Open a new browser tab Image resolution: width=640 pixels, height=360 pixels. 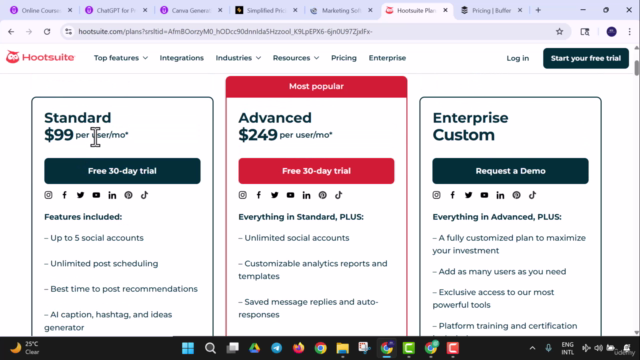coord(538,10)
